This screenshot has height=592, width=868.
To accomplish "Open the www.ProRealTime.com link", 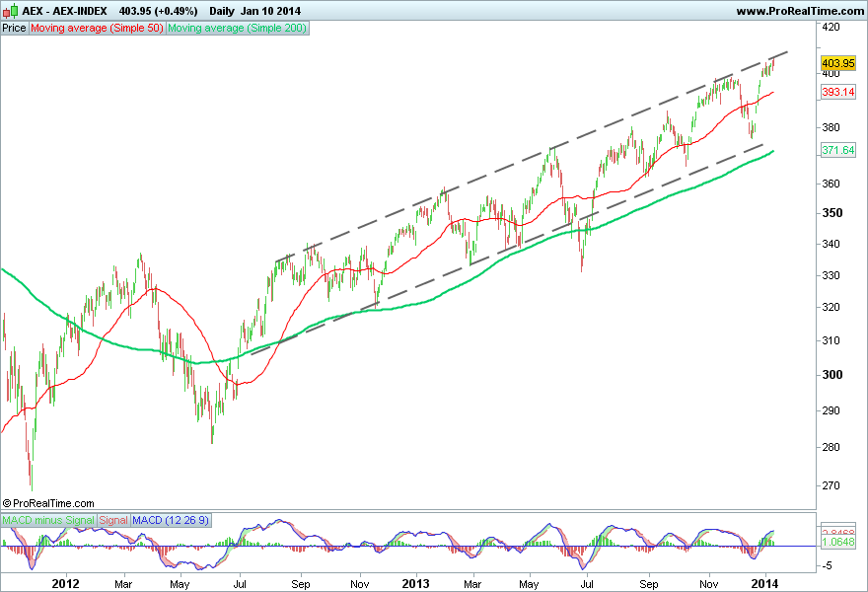I will pyautogui.click(x=800, y=11).
